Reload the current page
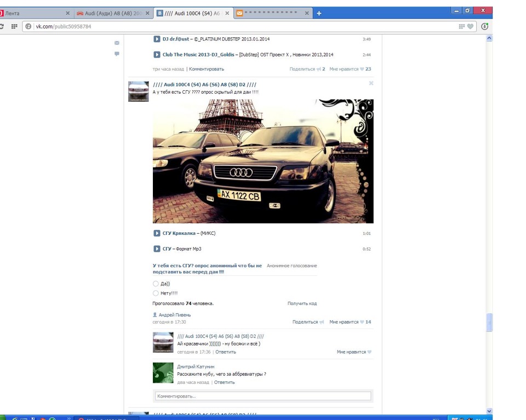 click(2, 26)
